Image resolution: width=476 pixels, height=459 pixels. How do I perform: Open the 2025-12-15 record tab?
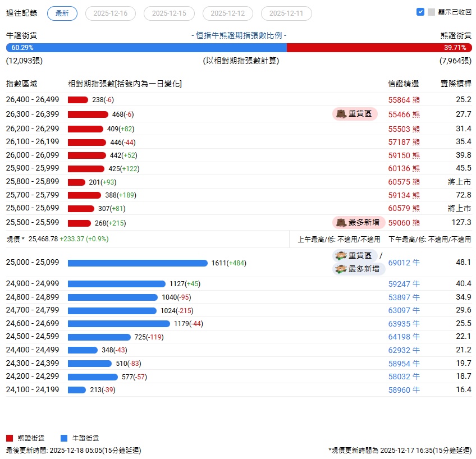(x=169, y=13)
